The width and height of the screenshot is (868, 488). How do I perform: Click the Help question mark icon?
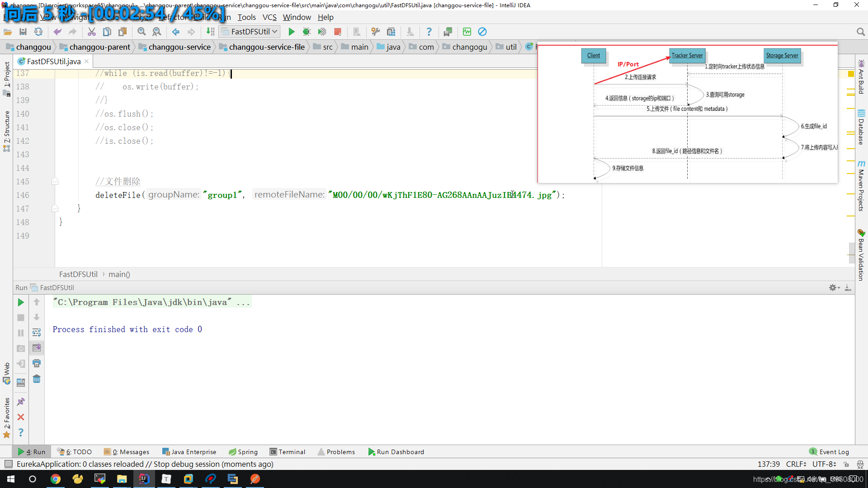[429, 32]
